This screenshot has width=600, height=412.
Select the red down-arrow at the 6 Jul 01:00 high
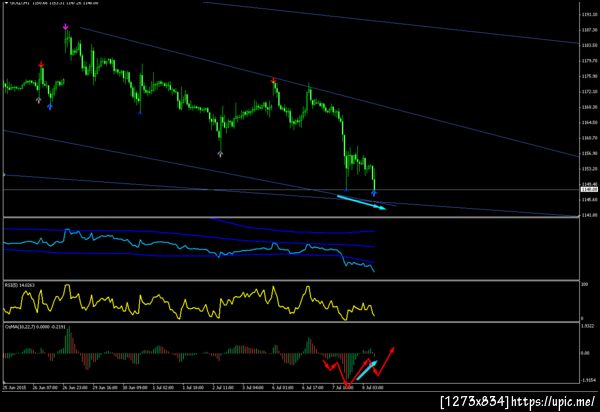click(x=273, y=80)
